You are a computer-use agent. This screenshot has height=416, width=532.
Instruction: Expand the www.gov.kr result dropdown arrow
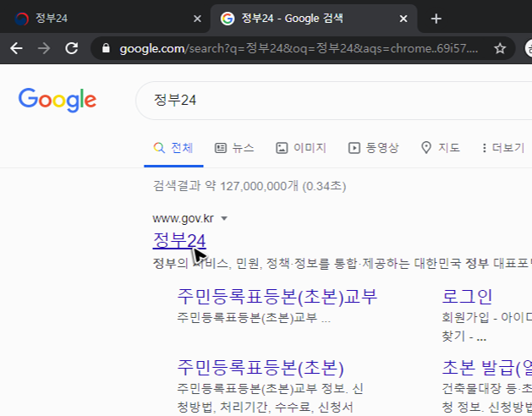[x=224, y=218]
